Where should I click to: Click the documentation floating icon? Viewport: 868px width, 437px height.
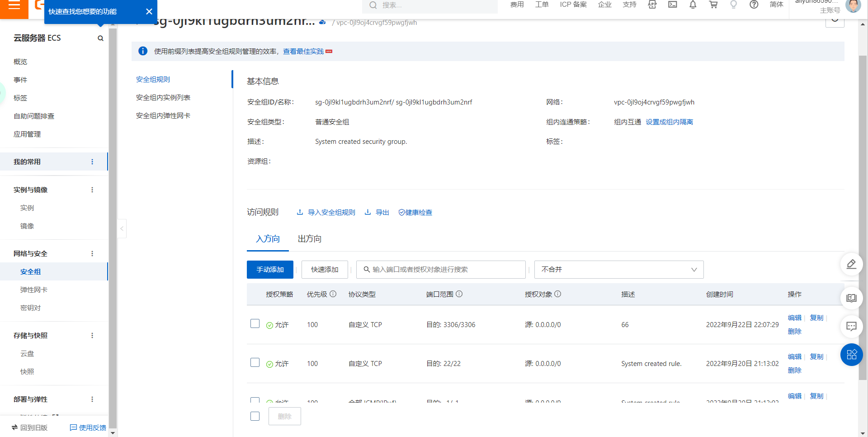[852, 298]
